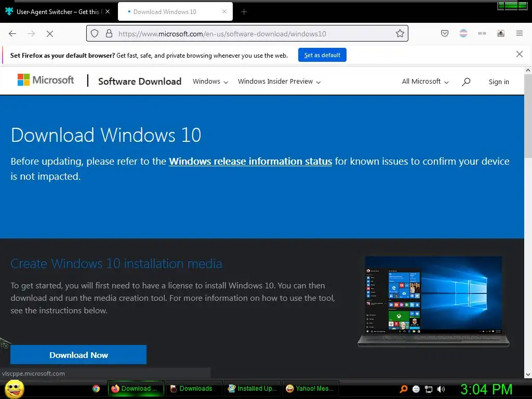
Task: Click the Sign in link
Action: click(499, 82)
